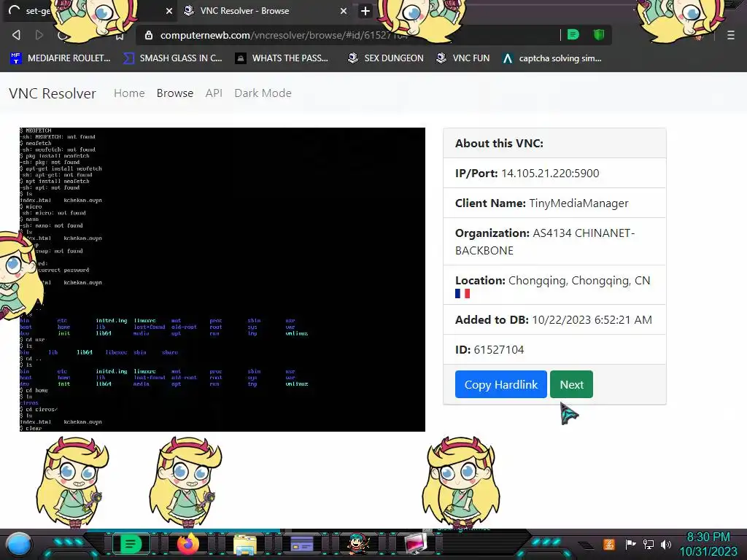The image size is (747, 560).
Task: Open a new tab with the plus button
Action: pos(365,11)
